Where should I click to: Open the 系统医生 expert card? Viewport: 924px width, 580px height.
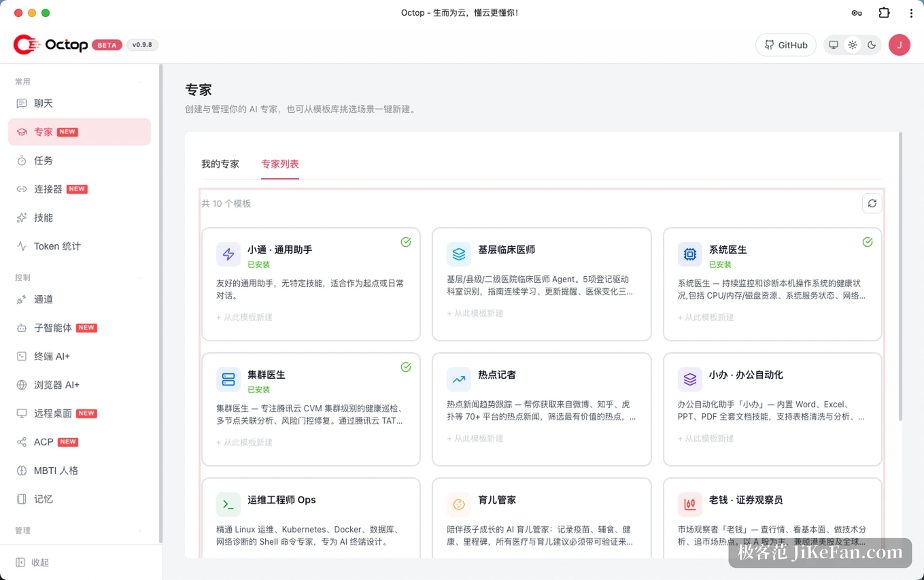point(772,284)
